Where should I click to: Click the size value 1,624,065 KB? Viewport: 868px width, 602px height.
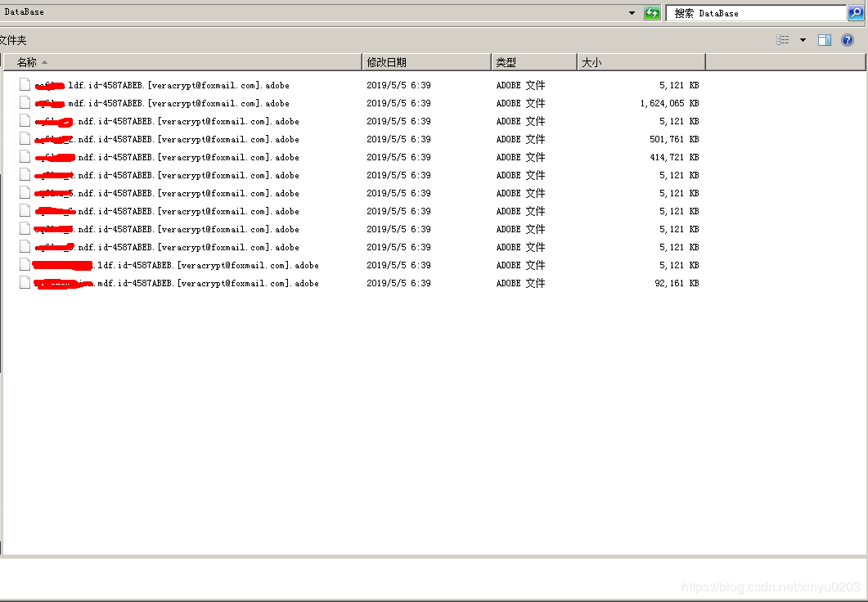click(x=669, y=103)
